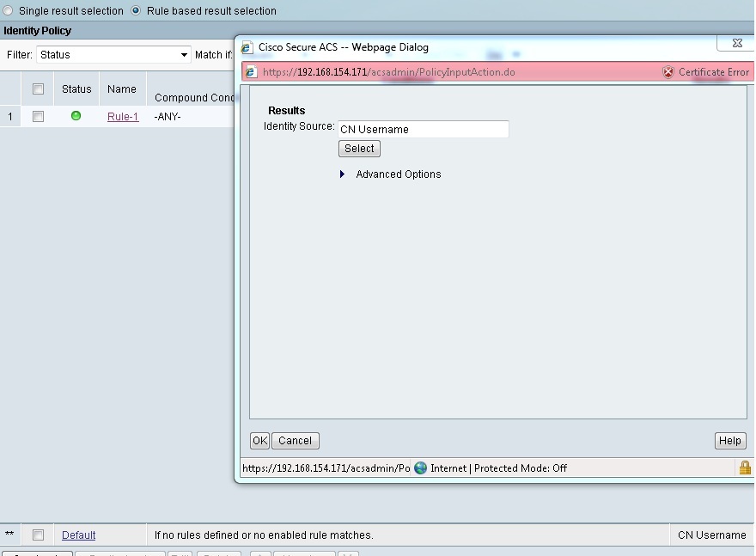Click the Identity Policy header

(37, 31)
